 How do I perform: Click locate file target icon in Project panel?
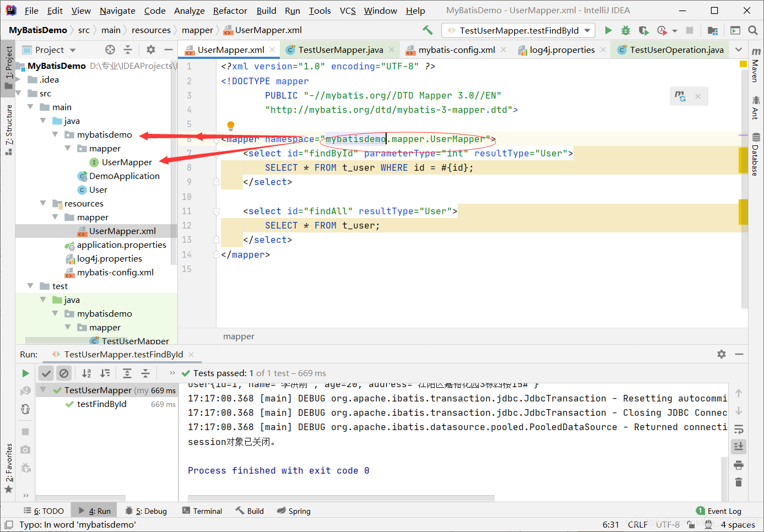[110, 50]
